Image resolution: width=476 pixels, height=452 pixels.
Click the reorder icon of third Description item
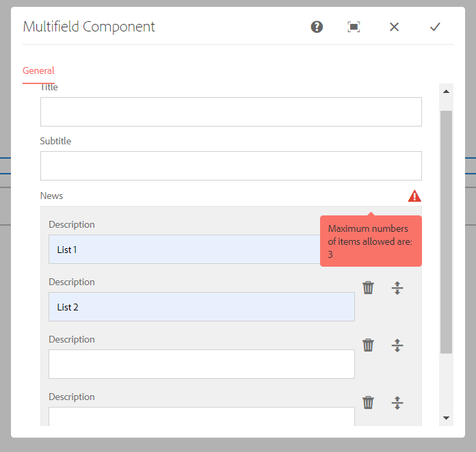click(397, 345)
